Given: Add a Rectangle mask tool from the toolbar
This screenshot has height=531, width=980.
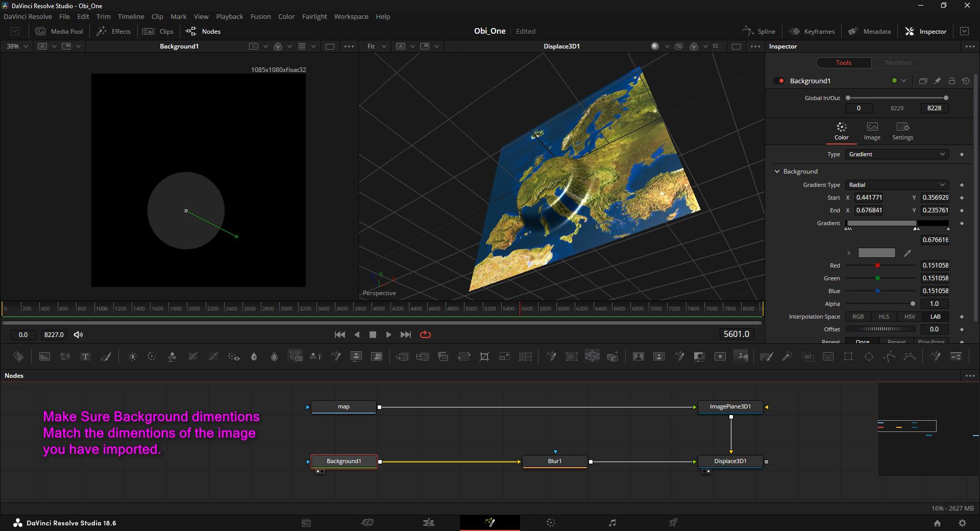Looking at the screenshot, I should pos(848,357).
